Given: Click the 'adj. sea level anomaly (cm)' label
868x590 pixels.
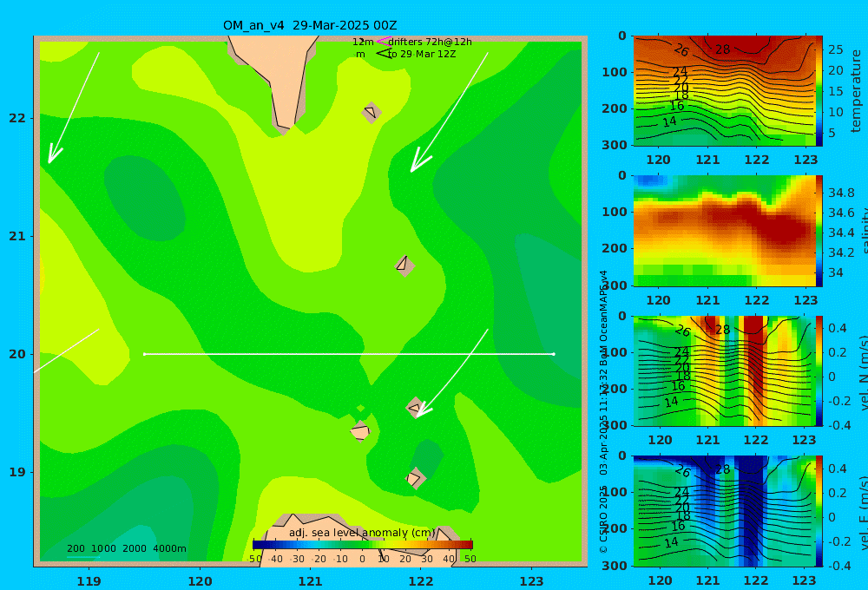Looking at the screenshot, I should (x=362, y=533).
